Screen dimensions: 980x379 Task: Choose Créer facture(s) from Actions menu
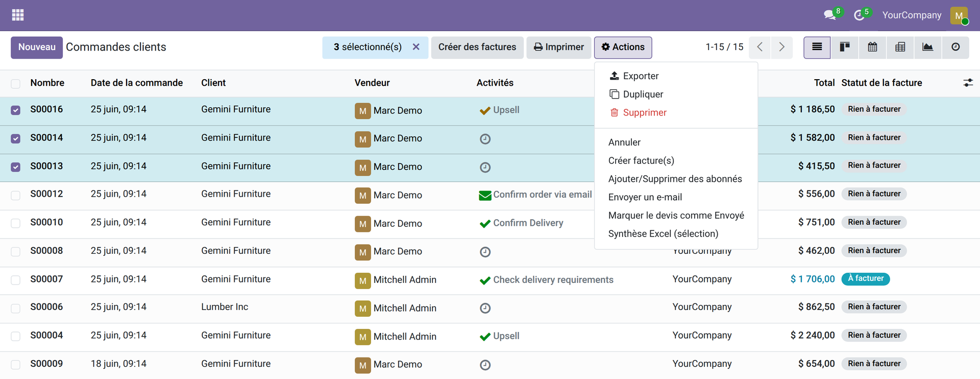(676, 161)
